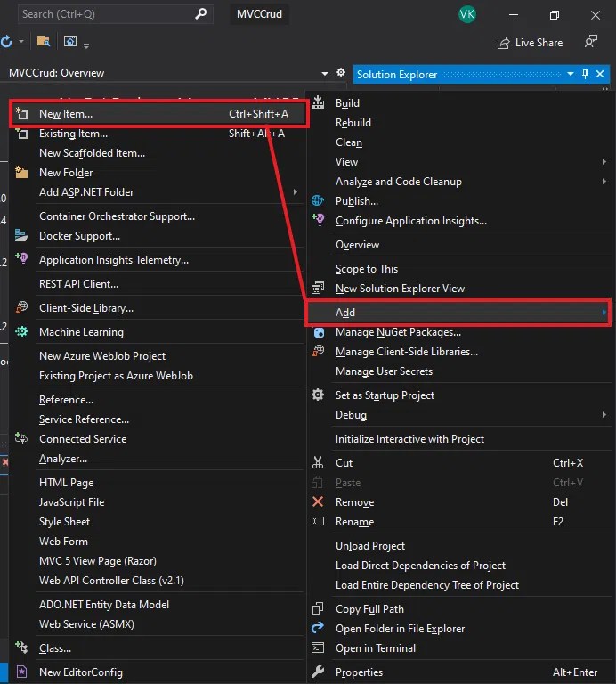This screenshot has height=684, width=616.
Task: Open the feedback person icon
Action: 591,42
